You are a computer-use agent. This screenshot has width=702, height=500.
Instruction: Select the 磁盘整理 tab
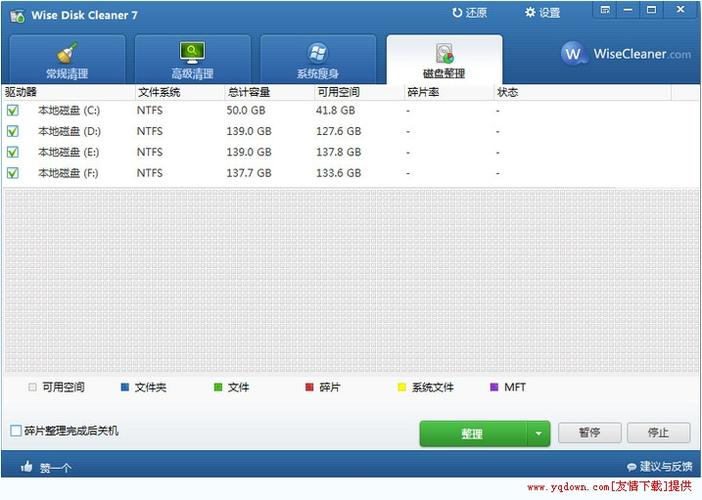click(x=444, y=59)
